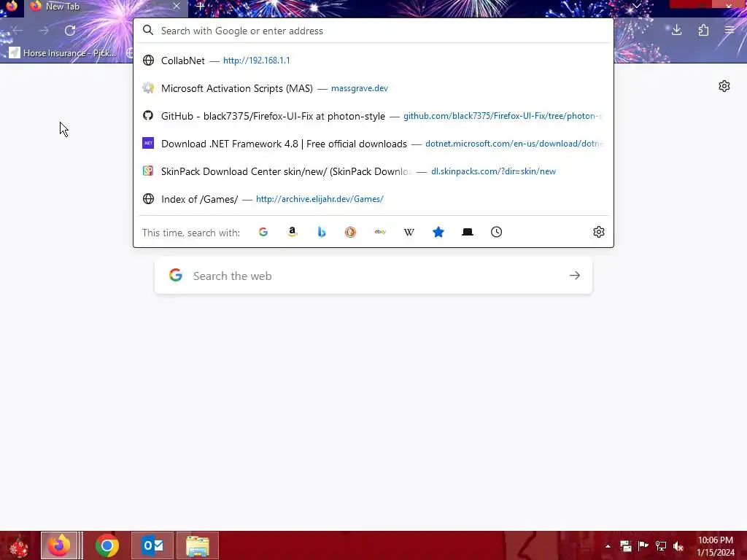
Task: Open the Downloads toolbar icon
Action: coord(676,31)
